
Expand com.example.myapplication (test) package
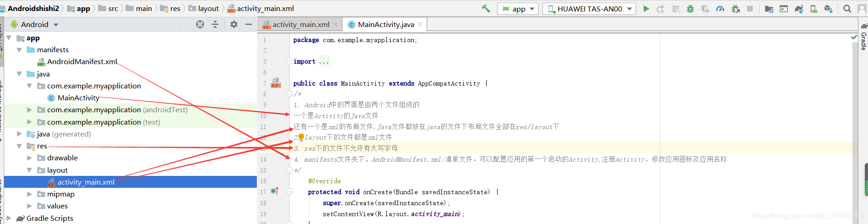(29, 122)
